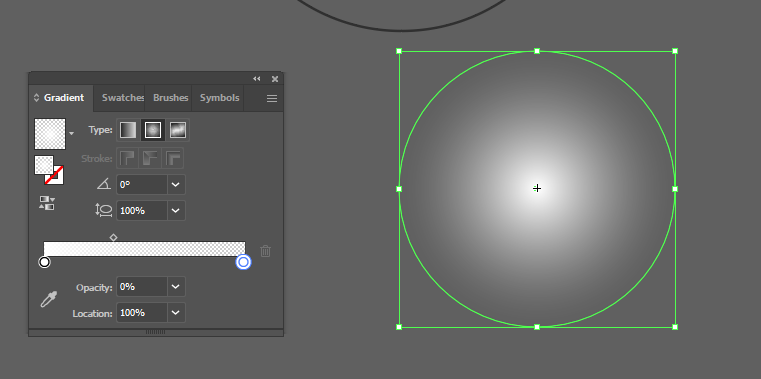The image size is (761, 379).
Task: Select the Radial Gradient type icon
Action: (x=153, y=130)
